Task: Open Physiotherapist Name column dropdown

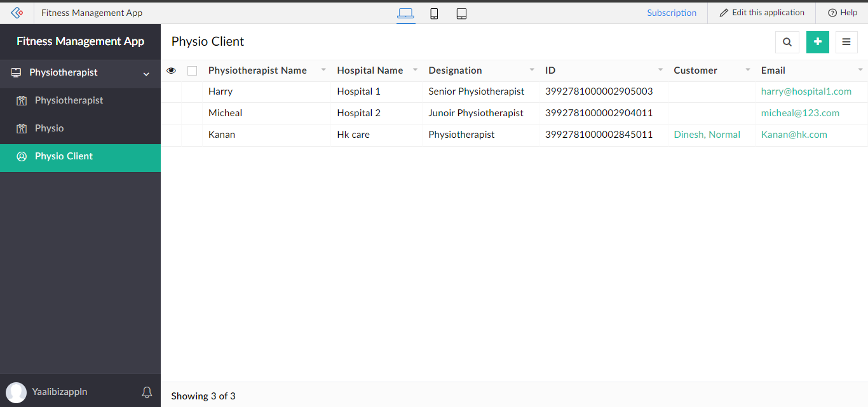Action: 323,70
